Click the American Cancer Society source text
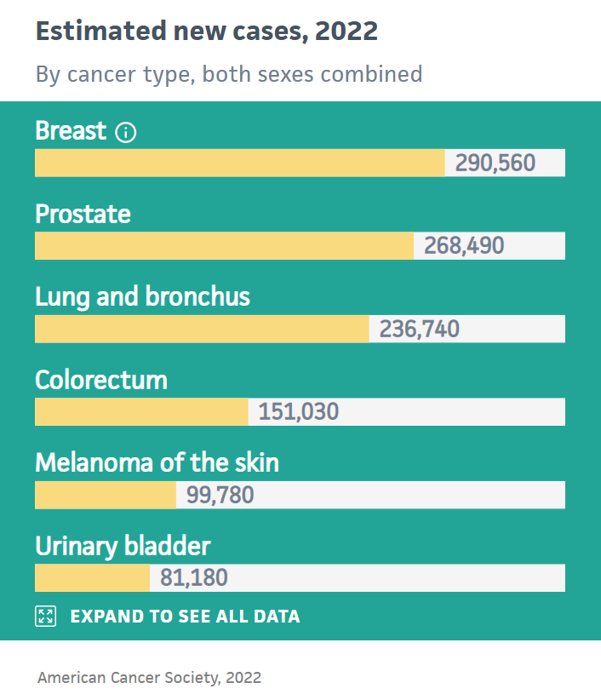 149,678
